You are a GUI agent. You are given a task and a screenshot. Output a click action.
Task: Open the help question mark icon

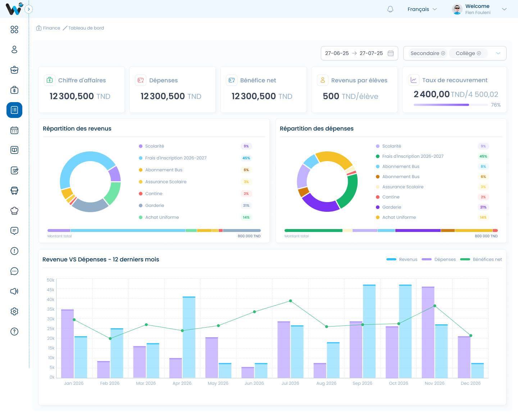coord(14,332)
